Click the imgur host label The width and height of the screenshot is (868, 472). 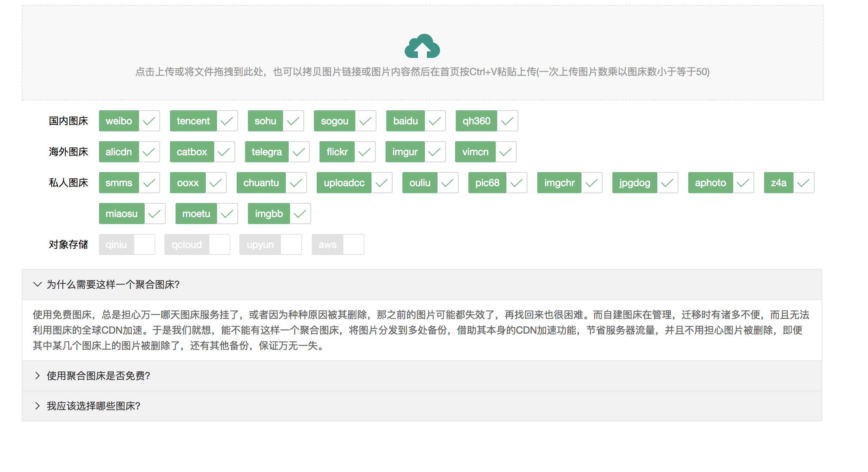[405, 152]
